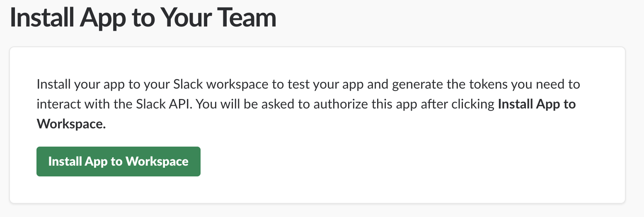Click the green Install App to Workspace button
The height and width of the screenshot is (217, 644).
119,162
